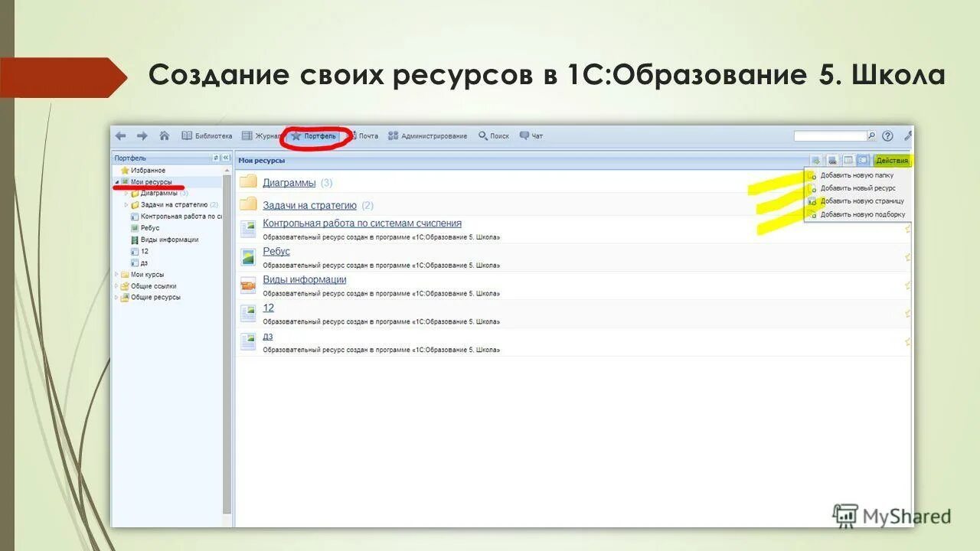Open the Чат panel

532,135
